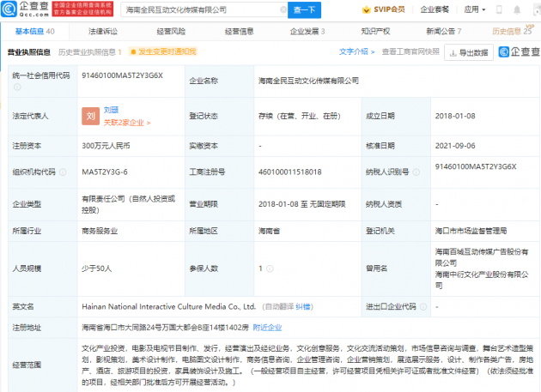Expand the text shortcut dropdown
541x392 pixels.
pos(359,52)
